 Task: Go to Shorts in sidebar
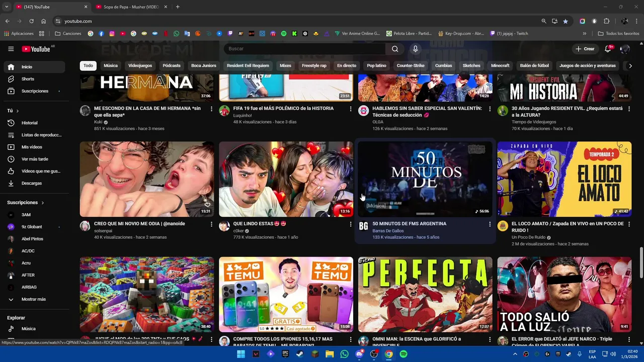[34, 79]
